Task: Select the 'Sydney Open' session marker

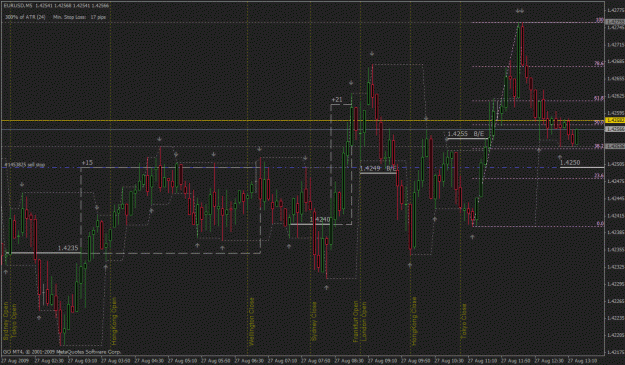Action: pyautogui.click(x=6, y=321)
